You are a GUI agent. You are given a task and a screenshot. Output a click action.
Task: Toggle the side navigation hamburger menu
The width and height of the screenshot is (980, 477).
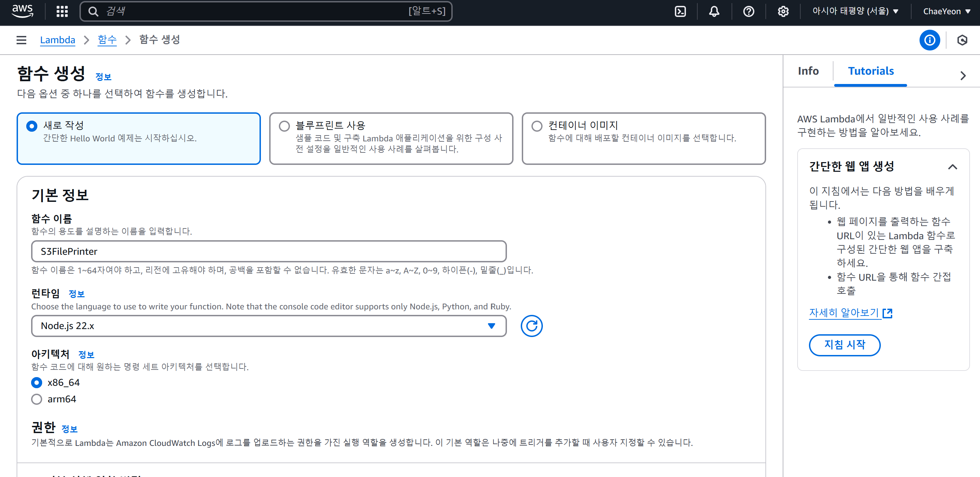[x=21, y=40]
